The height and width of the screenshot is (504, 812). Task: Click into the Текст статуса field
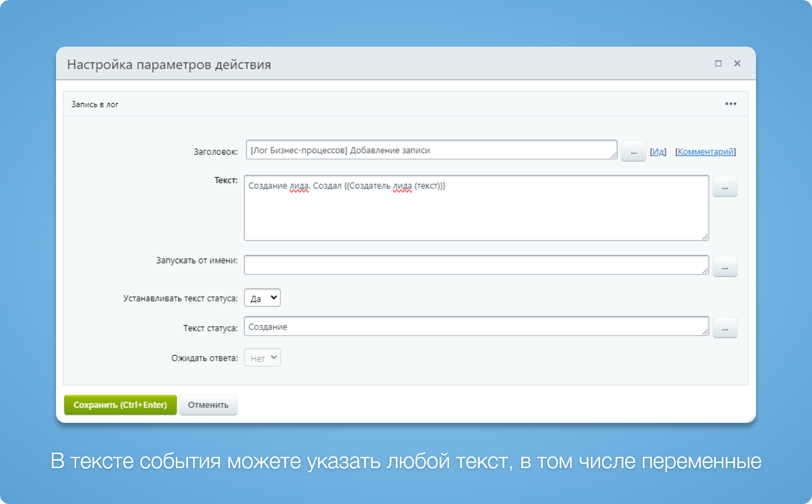pyautogui.click(x=476, y=326)
